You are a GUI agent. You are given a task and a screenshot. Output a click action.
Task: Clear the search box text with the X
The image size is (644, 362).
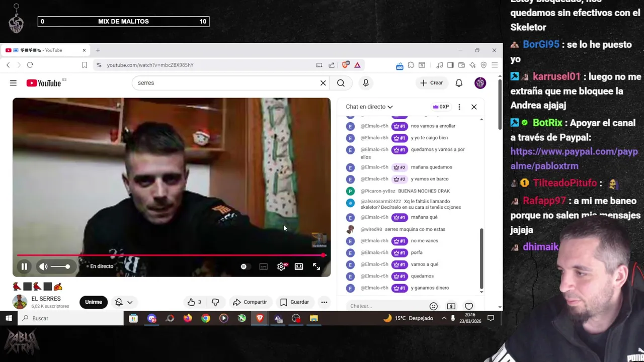(x=323, y=83)
